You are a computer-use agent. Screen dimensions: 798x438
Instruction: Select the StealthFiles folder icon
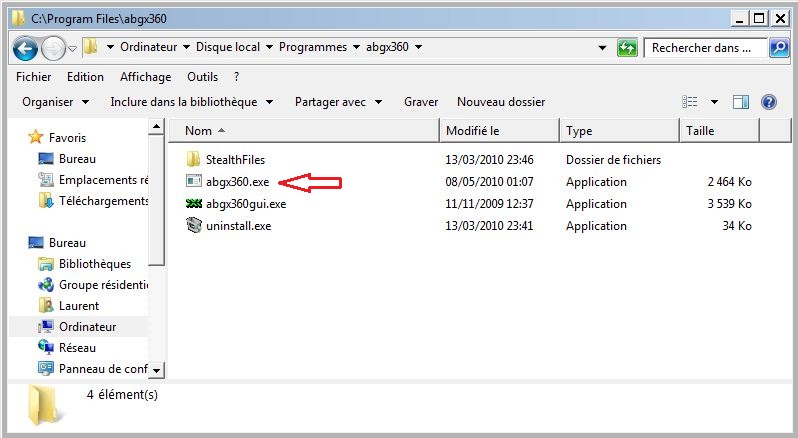(x=193, y=160)
